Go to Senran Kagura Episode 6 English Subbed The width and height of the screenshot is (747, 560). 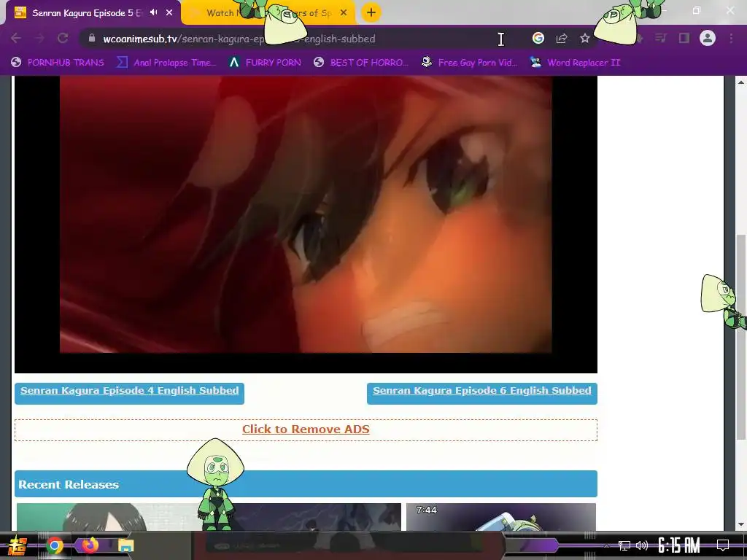coord(482,391)
